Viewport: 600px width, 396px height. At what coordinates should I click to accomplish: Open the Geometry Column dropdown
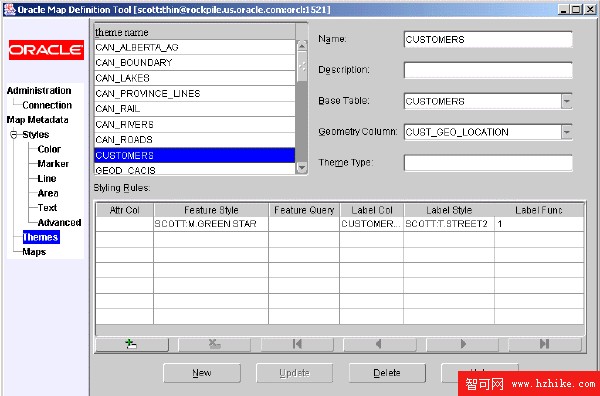(x=567, y=132)
